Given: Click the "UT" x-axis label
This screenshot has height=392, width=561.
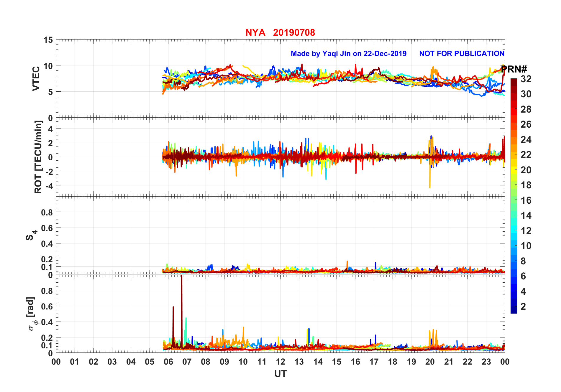Looking at the screenshot, I should click(x=280, y=374).
